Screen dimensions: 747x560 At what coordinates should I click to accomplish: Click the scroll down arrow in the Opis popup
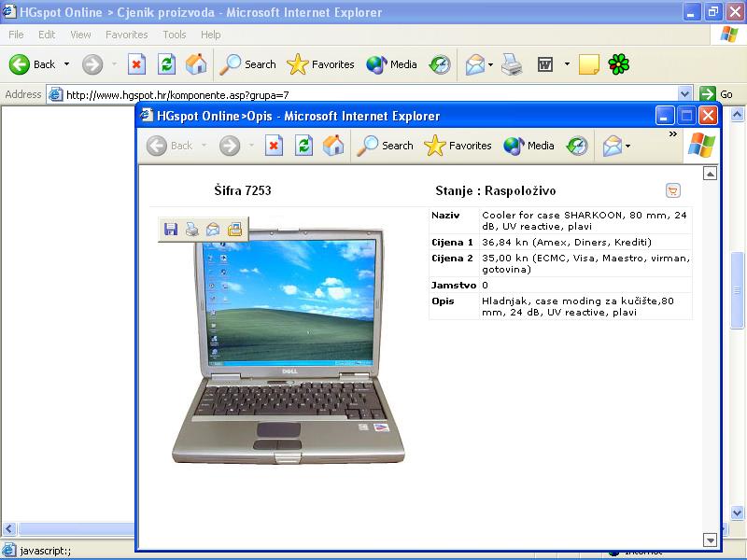point(710,539)
